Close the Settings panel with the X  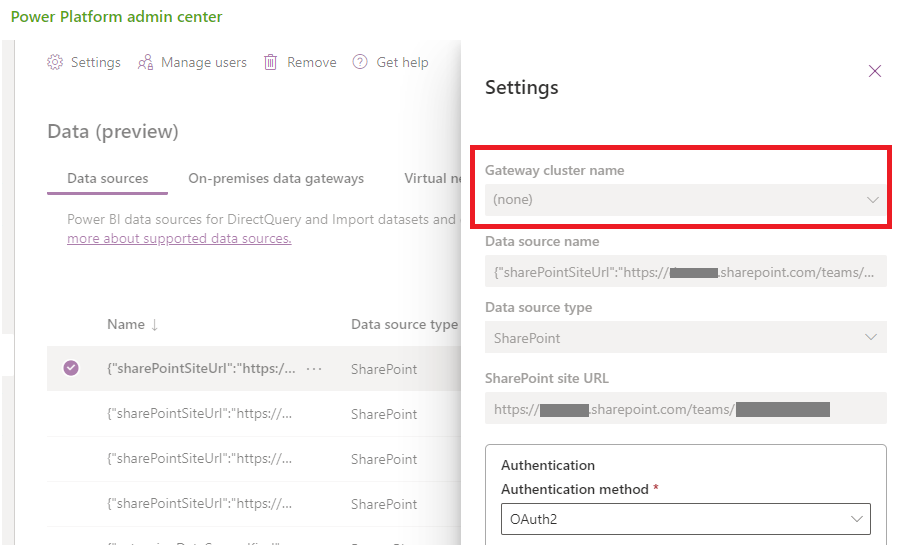click(875, 71)
